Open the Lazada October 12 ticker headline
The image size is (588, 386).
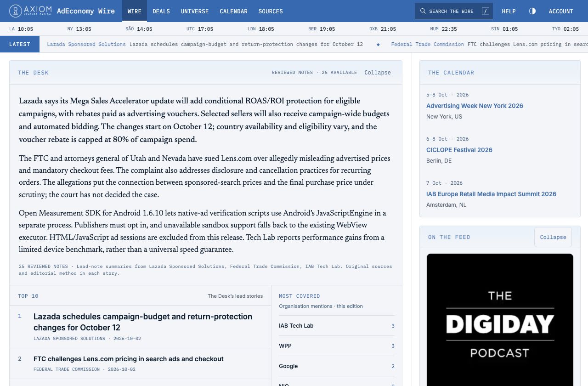tap(246, 44)
